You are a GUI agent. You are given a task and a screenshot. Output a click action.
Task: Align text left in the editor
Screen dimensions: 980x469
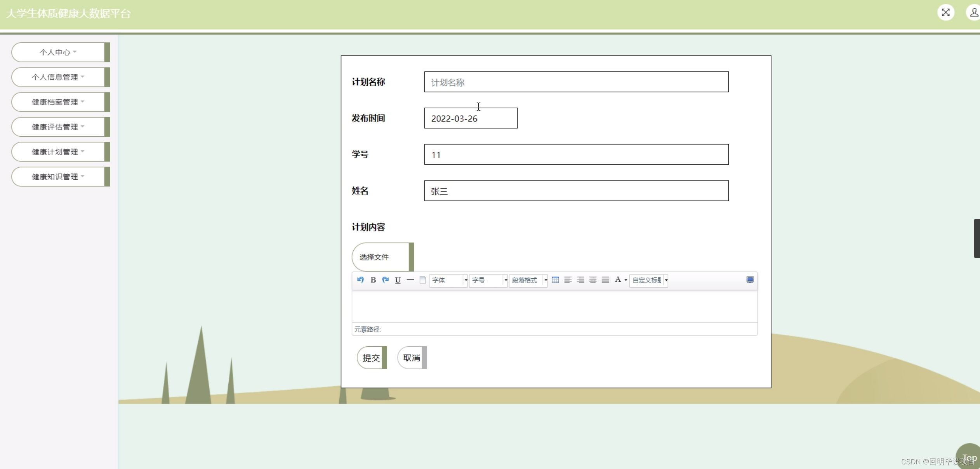(568, 280)
